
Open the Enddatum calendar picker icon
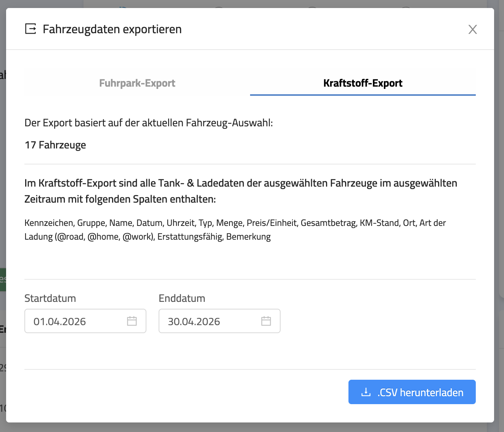click(266, 321)
